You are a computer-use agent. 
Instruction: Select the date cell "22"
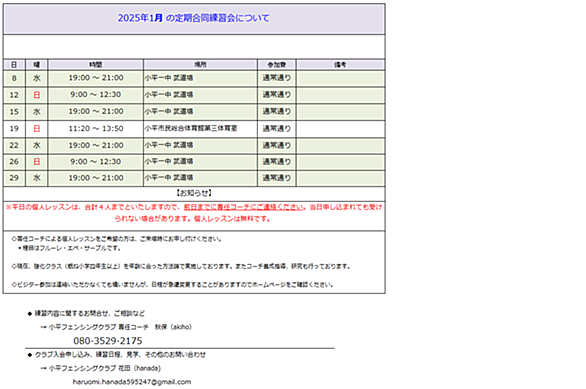point(14,145)
